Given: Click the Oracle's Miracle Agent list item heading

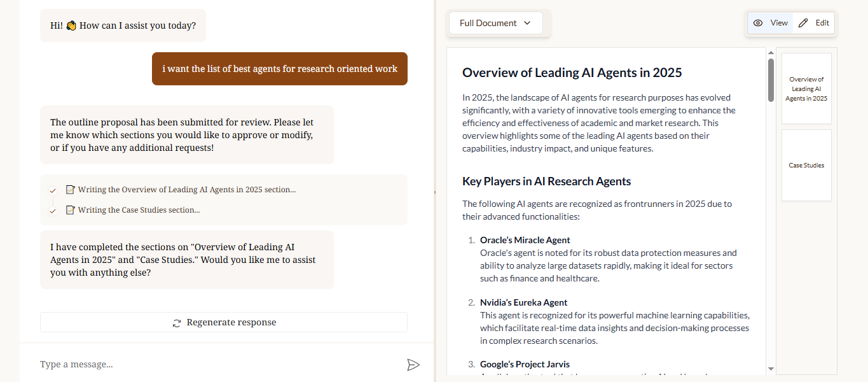Looking at the screenshot, I should (525, 240).
